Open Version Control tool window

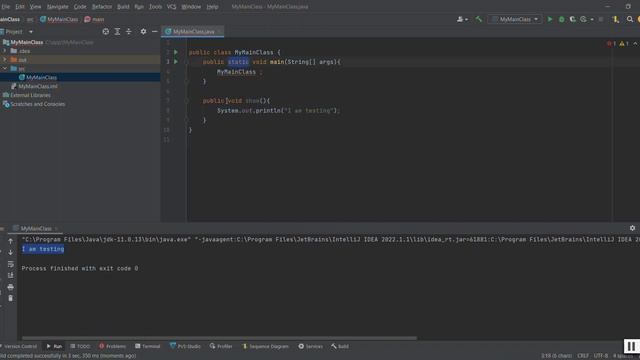[19, 346]
